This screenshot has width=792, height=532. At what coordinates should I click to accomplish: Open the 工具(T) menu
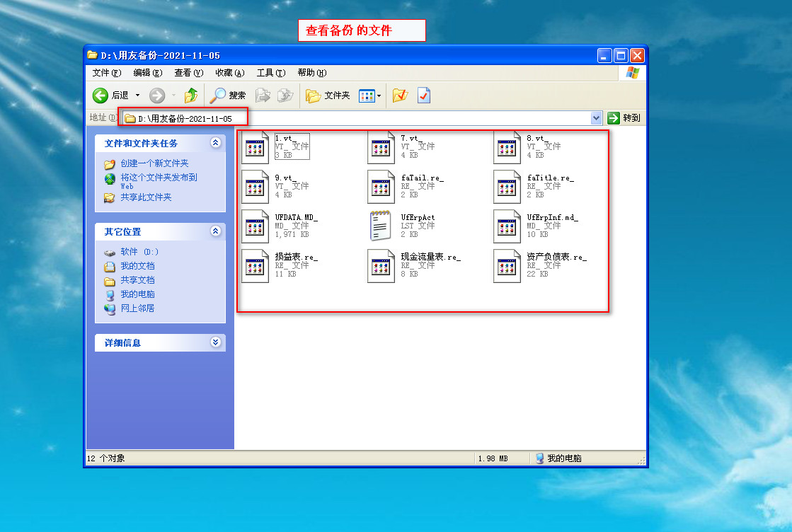[270, 73]
